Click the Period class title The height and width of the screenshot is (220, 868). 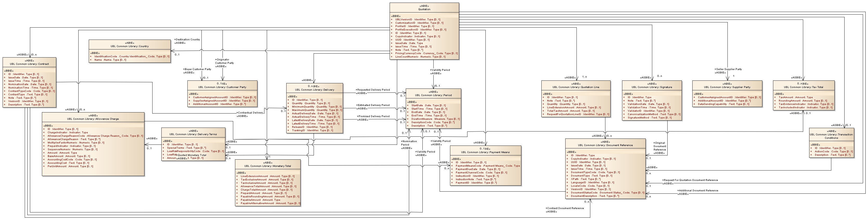[x=433, y=95]
